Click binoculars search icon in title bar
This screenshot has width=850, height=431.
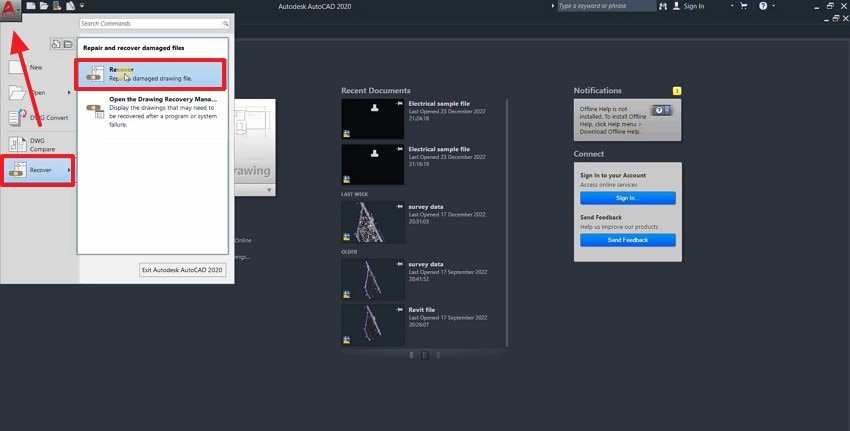coord(664,6)
